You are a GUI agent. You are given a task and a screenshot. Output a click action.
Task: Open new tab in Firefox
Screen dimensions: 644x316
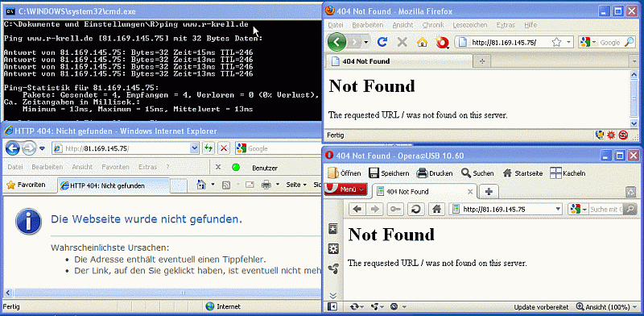point(482,61)
